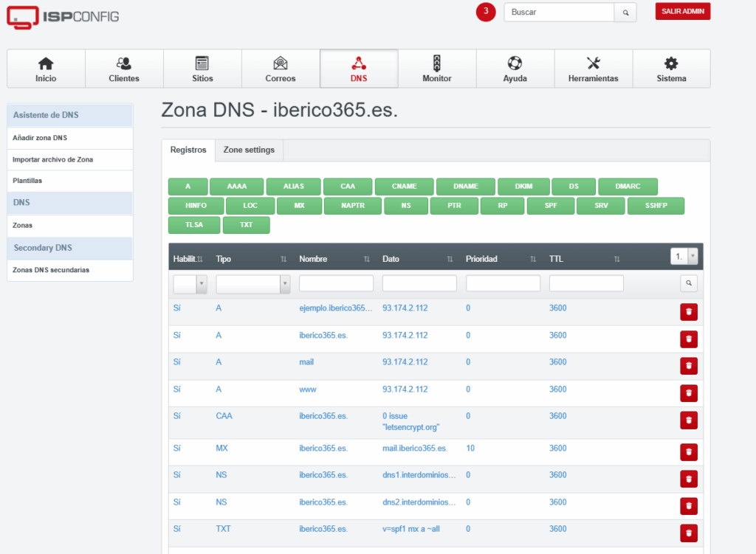Viewport: 756px width, 554px height.
Task: Select the Registros tab
Action: [188, 150]
